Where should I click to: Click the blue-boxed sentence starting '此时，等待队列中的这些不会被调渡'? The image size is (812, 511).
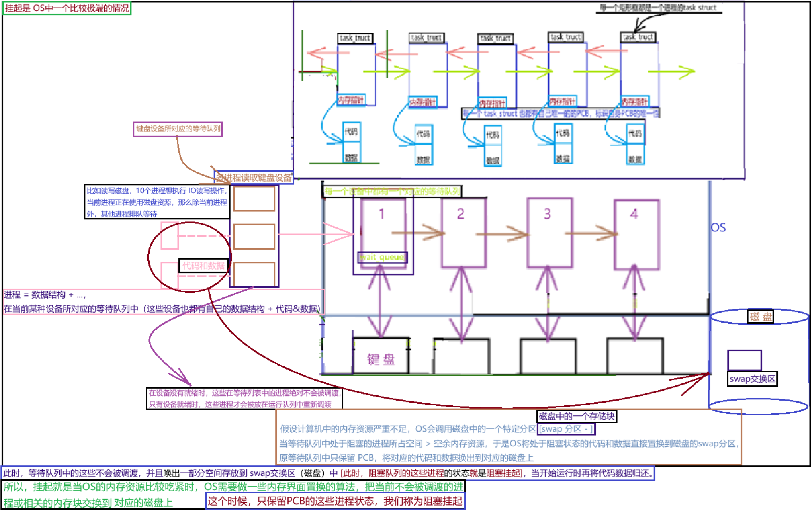coord(328,473)
